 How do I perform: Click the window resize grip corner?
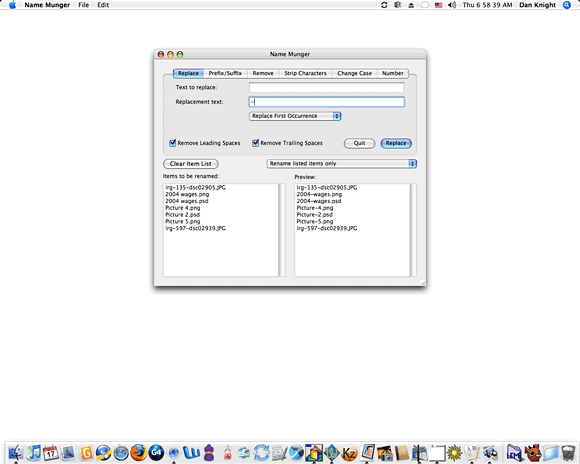click(422, 282)
